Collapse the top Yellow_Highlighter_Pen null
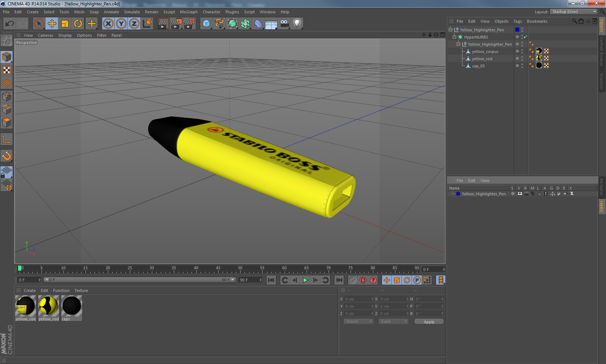Image resolution: width=606 pixels, height=364 pixels. tap(451, 30)
